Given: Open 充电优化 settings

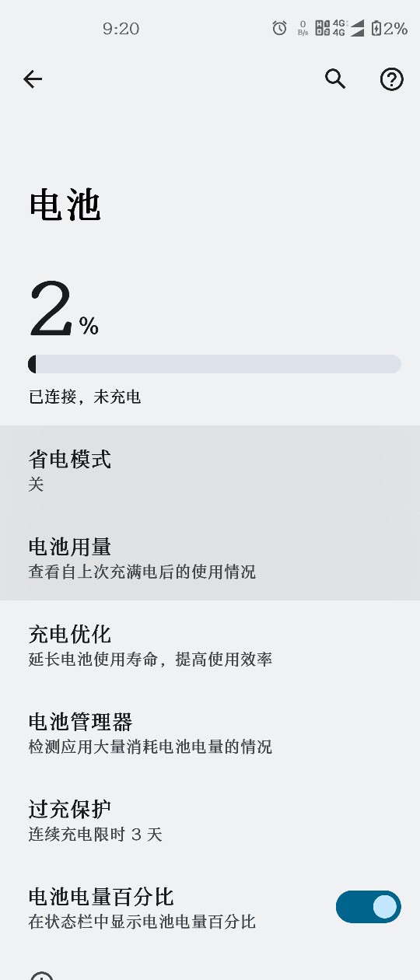Looking at the screenshot, I should [x=210, y=645].
